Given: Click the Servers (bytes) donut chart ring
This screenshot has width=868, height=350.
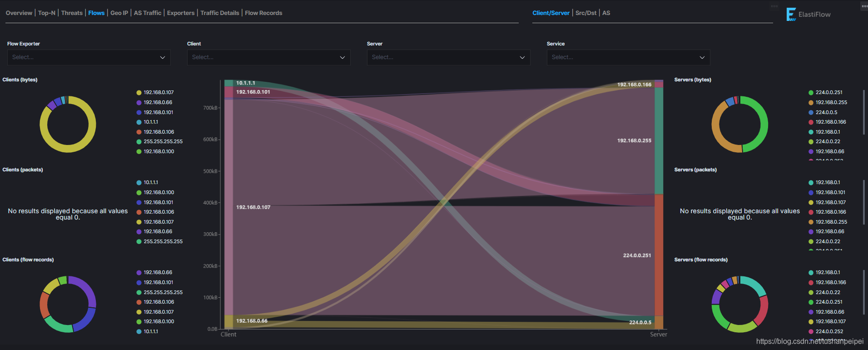Looking at the screenshot, I should click(764, 124).
